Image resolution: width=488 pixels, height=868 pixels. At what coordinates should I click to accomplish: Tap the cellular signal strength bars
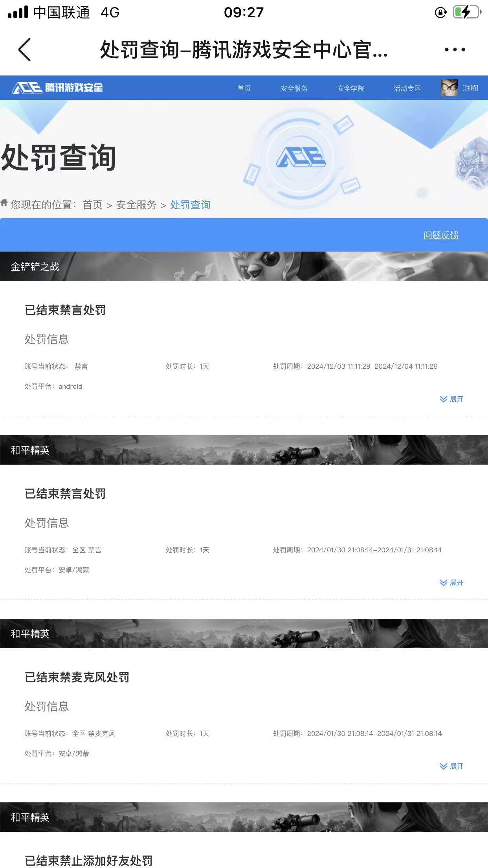coord(18,12)
